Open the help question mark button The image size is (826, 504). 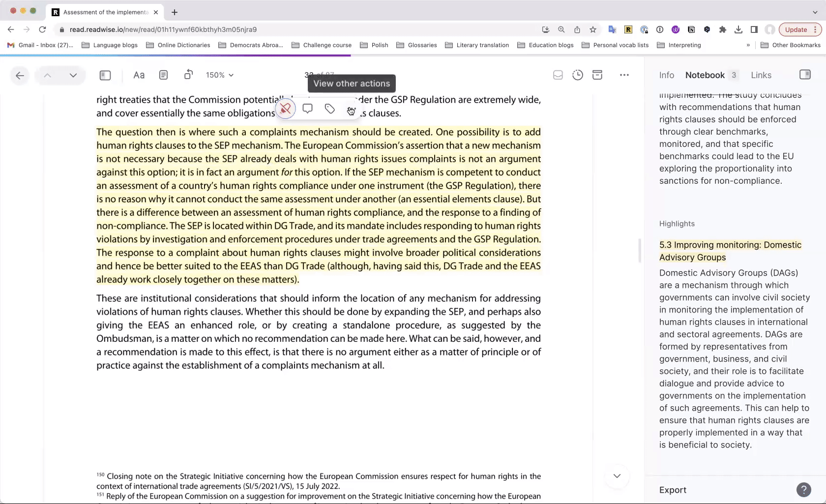tap(804, 490)
